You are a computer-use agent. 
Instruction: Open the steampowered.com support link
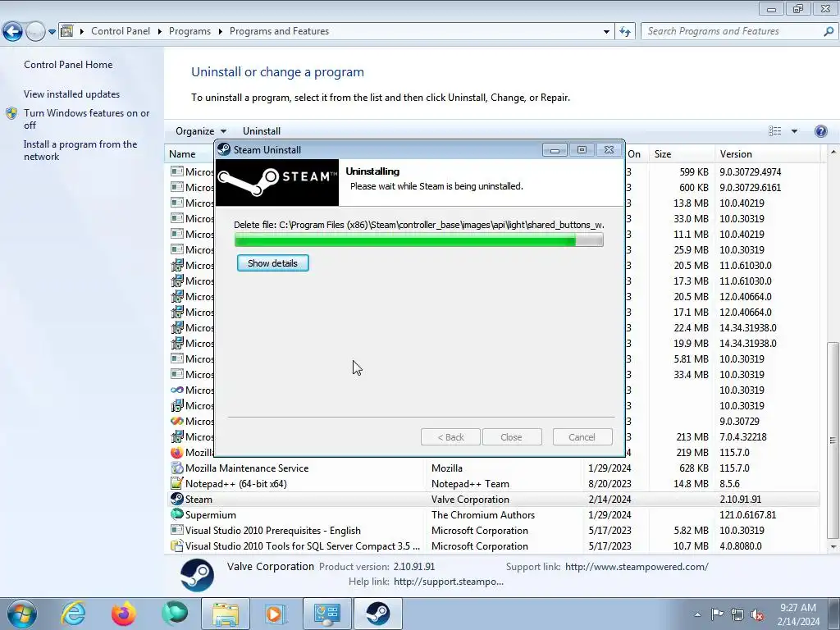(637, 567)
